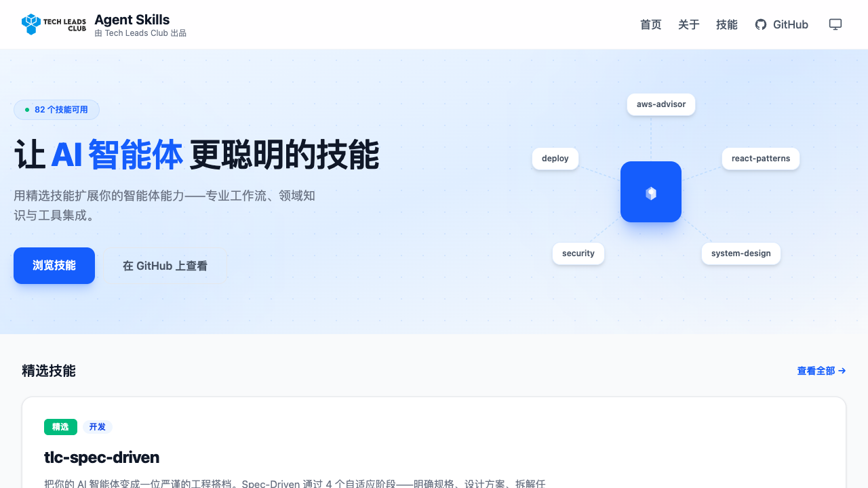Click the 精选技能 section heading

(x=49, y=371)
